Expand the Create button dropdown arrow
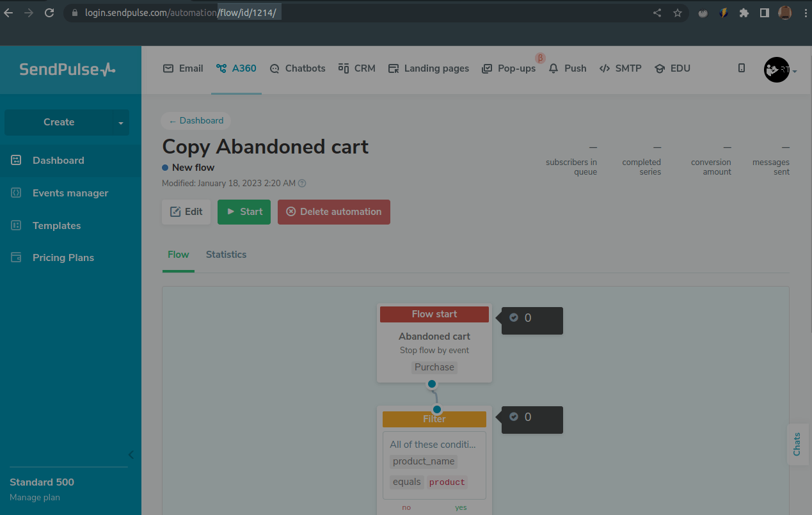This screenshot has height=515, width=812. pos(120,122)
